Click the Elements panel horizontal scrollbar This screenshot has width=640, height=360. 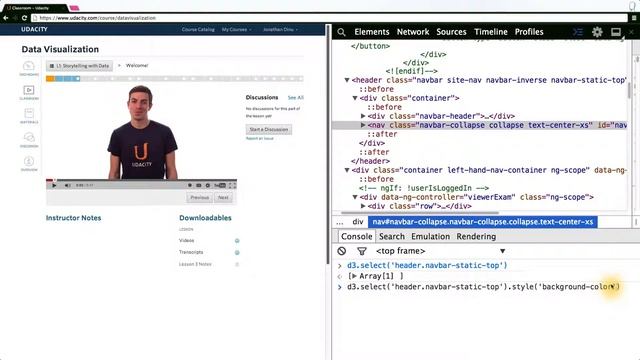tap(420, 213)
